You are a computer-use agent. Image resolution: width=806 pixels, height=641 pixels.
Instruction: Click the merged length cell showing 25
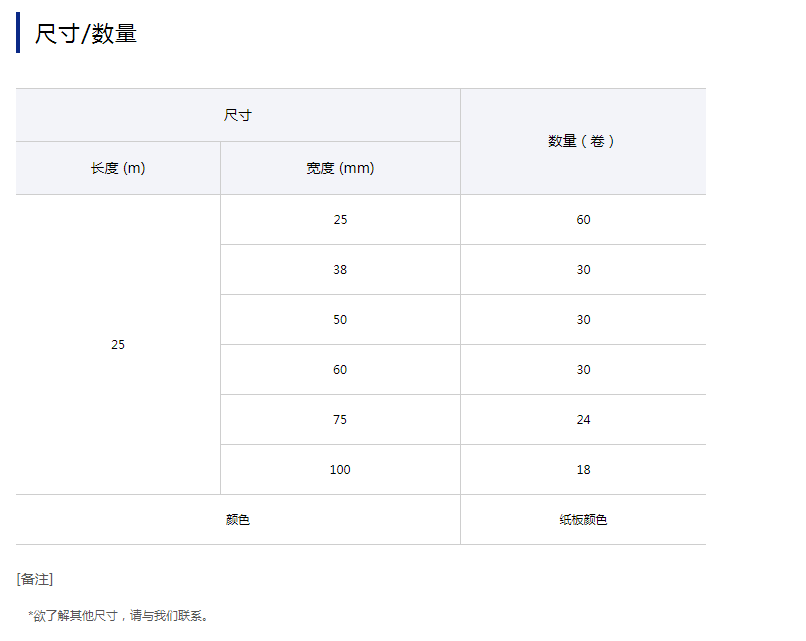click(118, 344)
